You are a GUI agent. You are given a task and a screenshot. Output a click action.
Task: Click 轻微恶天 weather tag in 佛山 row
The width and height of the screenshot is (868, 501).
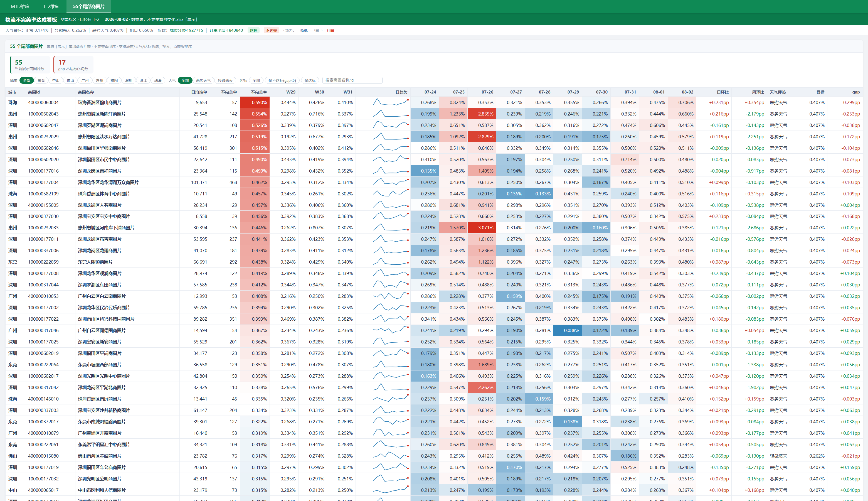click(x=778, y=456)
